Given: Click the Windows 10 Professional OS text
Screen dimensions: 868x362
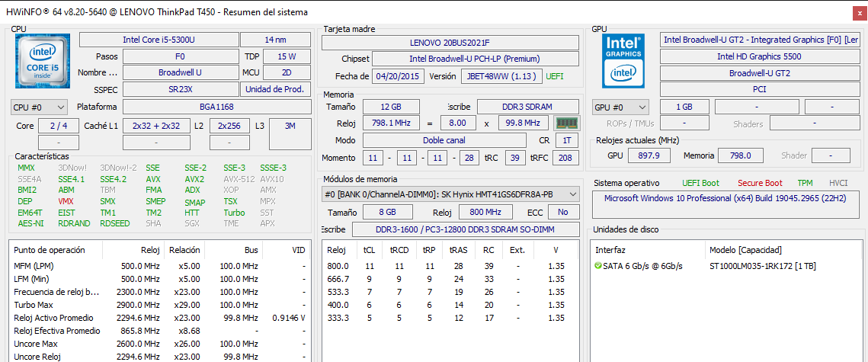Looking at the screenshot, I should 716,198.
